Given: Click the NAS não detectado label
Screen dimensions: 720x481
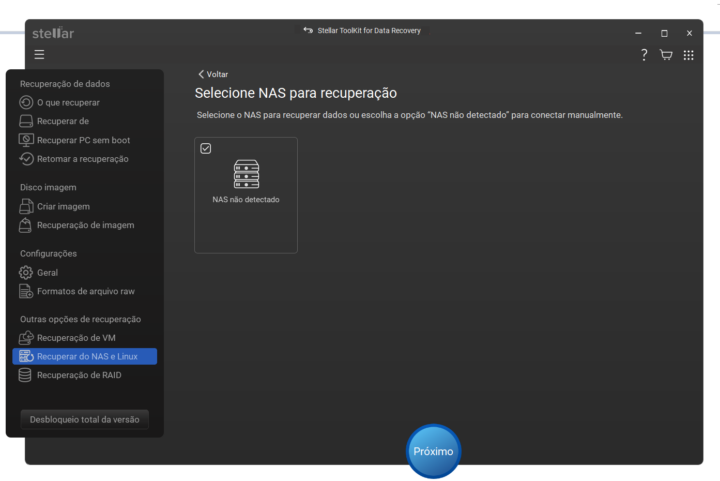Looking at the screenshot, I should (246, 200).
